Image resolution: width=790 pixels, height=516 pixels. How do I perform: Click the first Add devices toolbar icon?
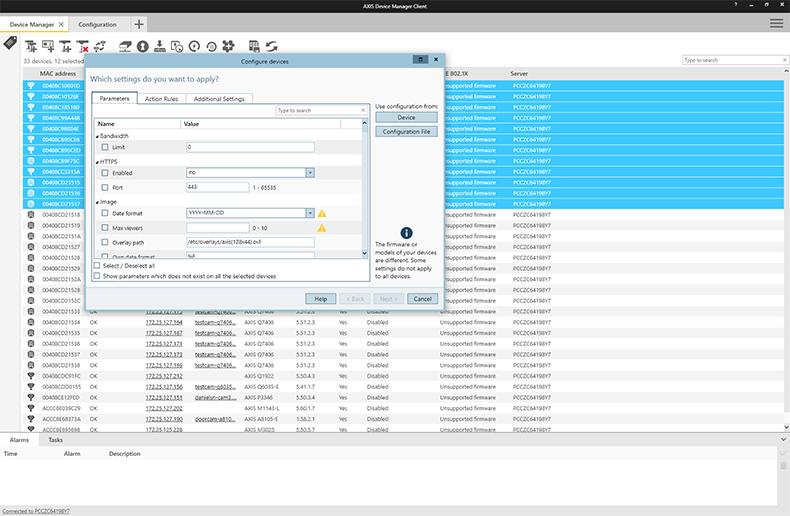click(x=31, y=47)
